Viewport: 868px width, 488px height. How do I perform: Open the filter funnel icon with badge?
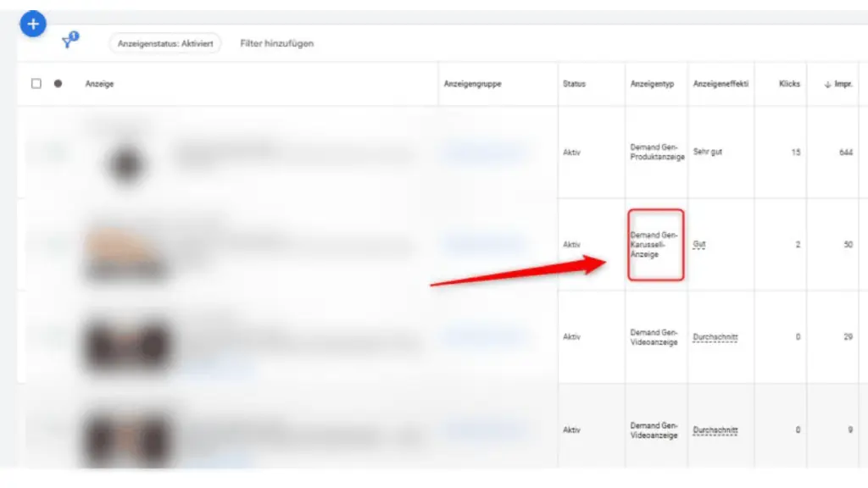(68, 41)
